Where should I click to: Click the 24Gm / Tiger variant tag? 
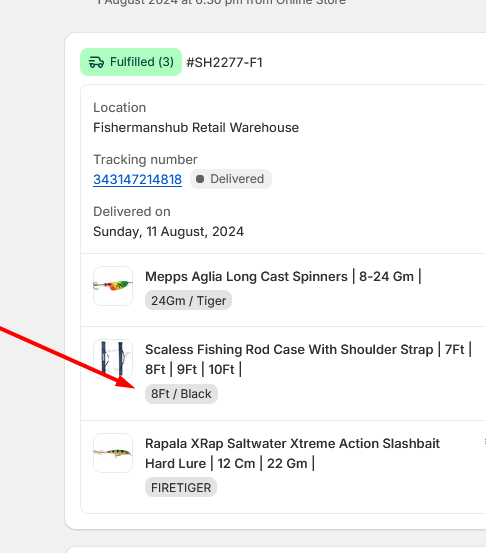click(x=188, y=300)
